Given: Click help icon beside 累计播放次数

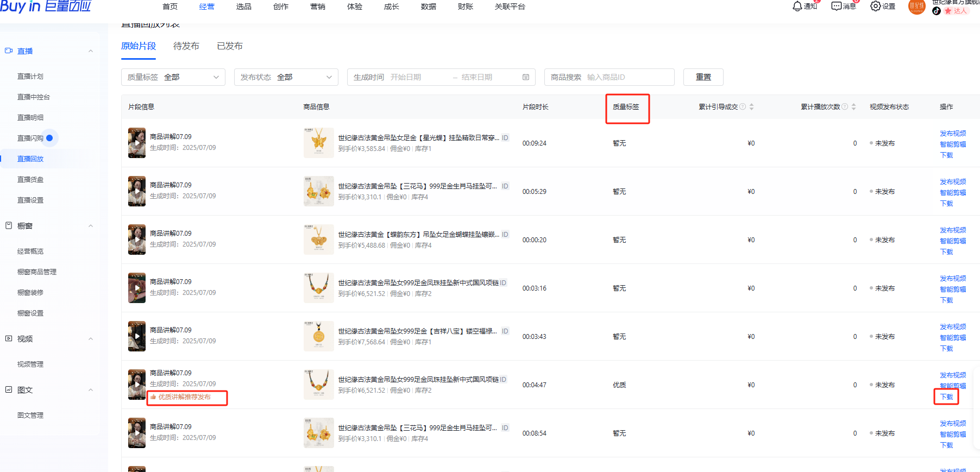Looking at the screenshot, I should (845, 106).
